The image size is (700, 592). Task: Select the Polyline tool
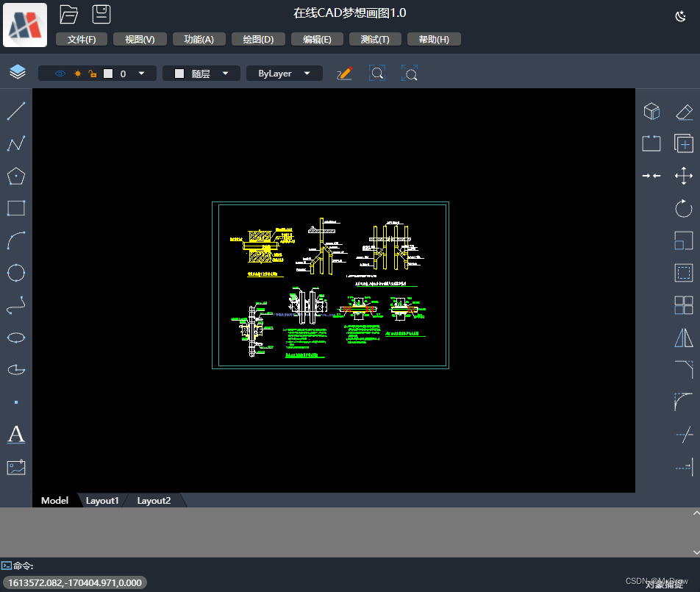pos(15,143)
